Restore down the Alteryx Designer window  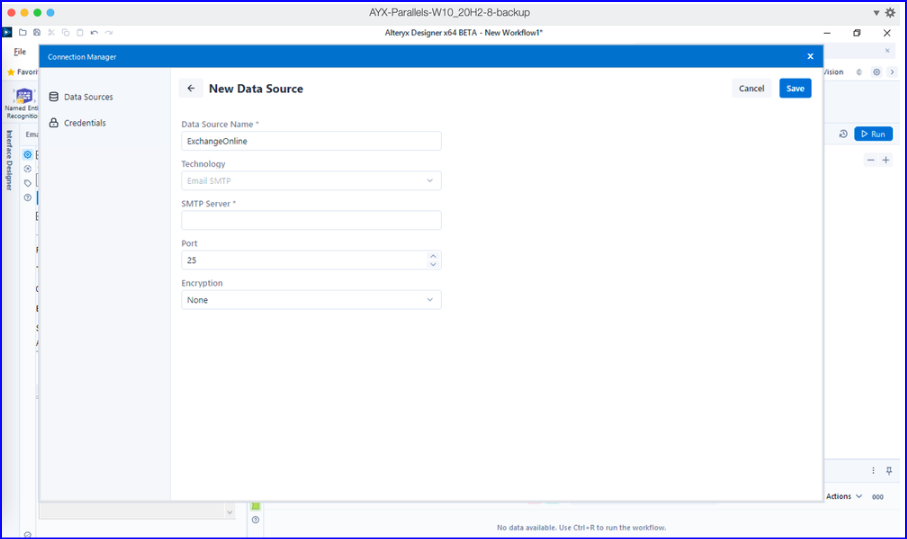(857, 33)
